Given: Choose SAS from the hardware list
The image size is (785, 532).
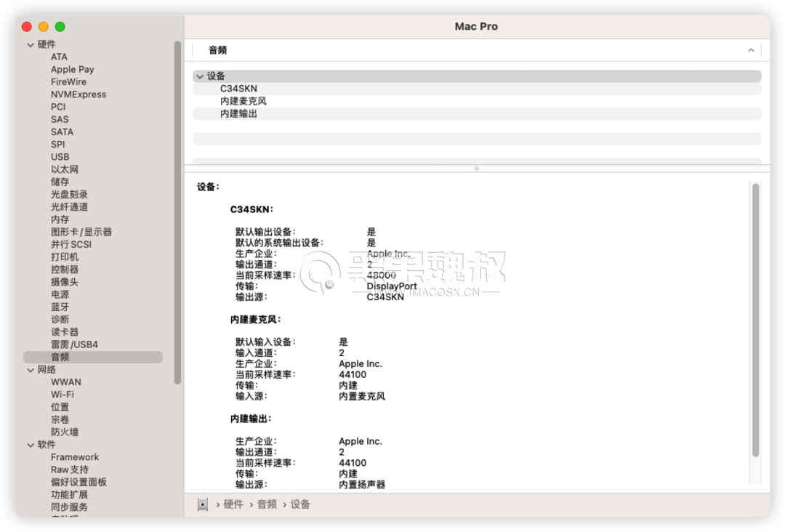Looking at the screenshot, I should coord(60,120).
